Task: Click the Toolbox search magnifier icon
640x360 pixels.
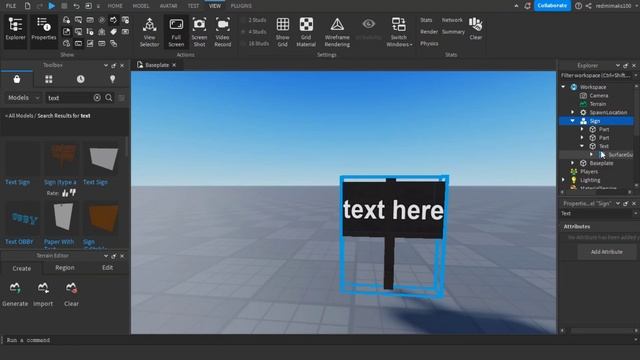Action: 109,98
